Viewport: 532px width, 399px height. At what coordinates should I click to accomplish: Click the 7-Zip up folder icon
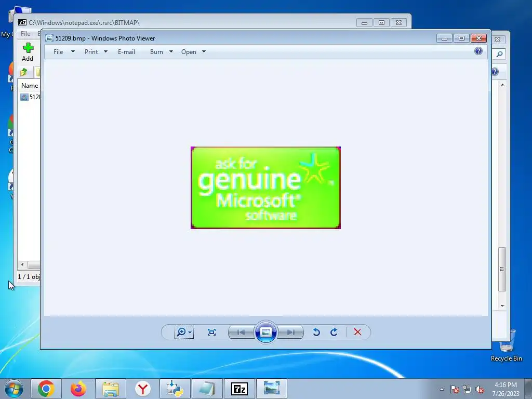coord(24,72)
